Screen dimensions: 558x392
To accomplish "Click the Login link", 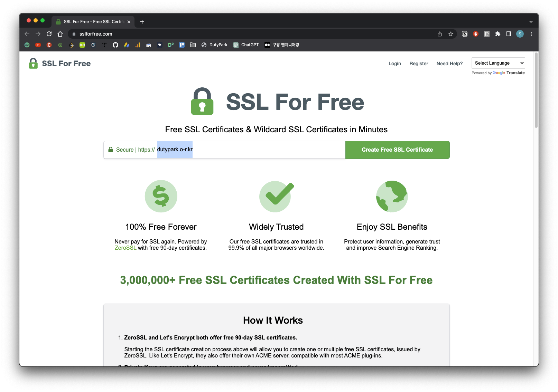I will (394, 64).
